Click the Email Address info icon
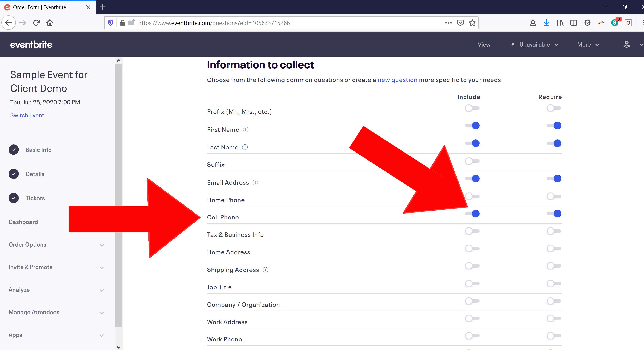This screenshot has width=644, height=350. tap(255, 183)
